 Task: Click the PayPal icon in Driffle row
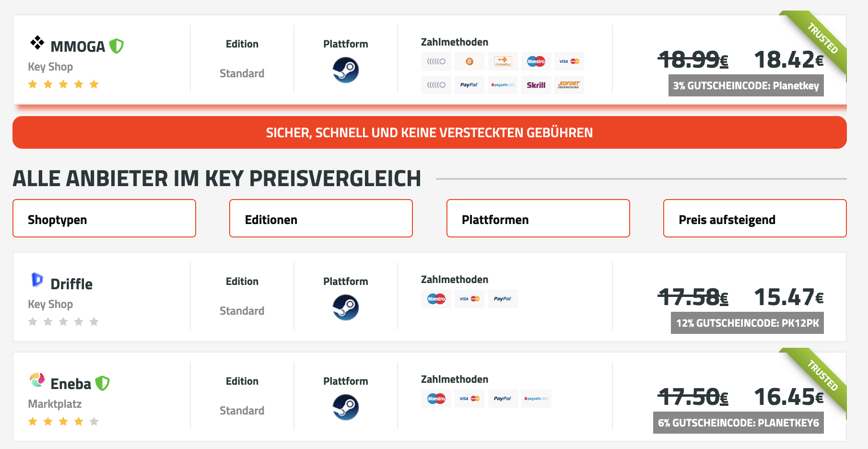tap(503, 299)
